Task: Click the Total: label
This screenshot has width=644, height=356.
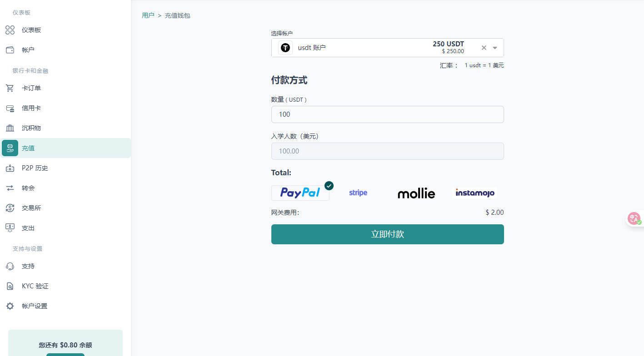Action: (281, 173)
